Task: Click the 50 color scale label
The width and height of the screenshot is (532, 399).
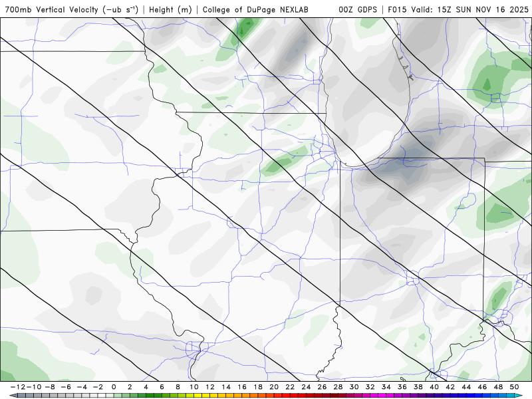Action: tap(514, 387)
